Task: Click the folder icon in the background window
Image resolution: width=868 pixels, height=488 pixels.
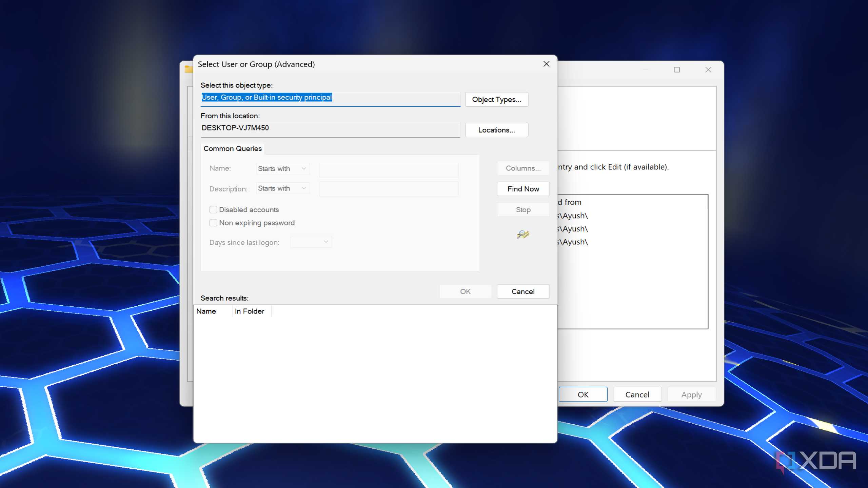Action: 189,69
